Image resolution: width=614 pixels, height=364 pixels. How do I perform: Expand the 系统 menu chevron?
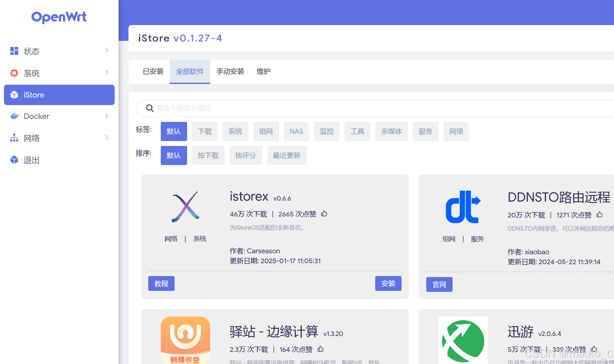107,72
